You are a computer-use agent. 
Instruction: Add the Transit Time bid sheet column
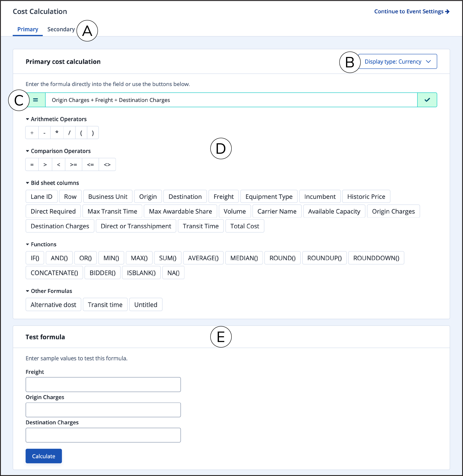coord(201,226)
